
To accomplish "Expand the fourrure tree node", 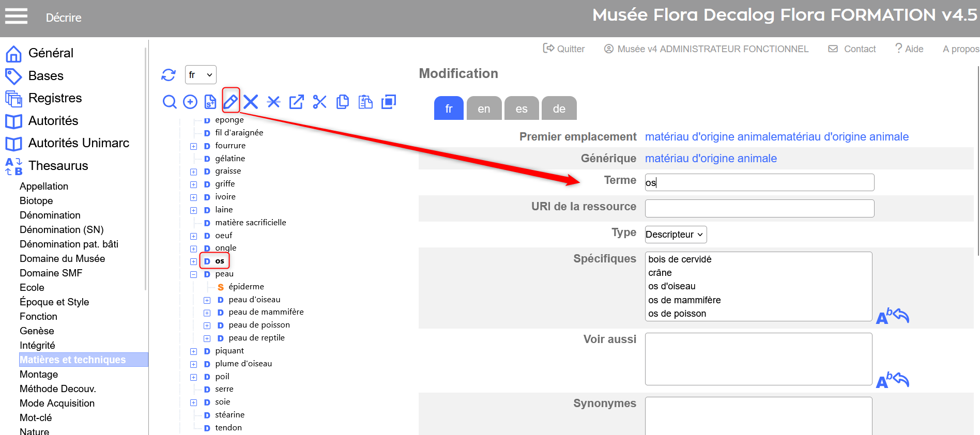I will 193,146.
